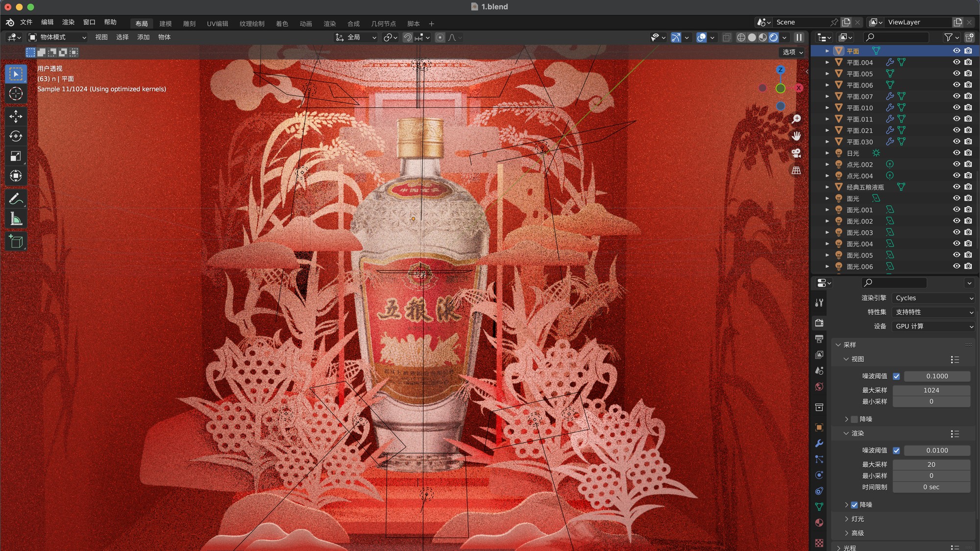
Task: Disable rendering for 面光.003 camera icon
Action: [x=968, y=232]
